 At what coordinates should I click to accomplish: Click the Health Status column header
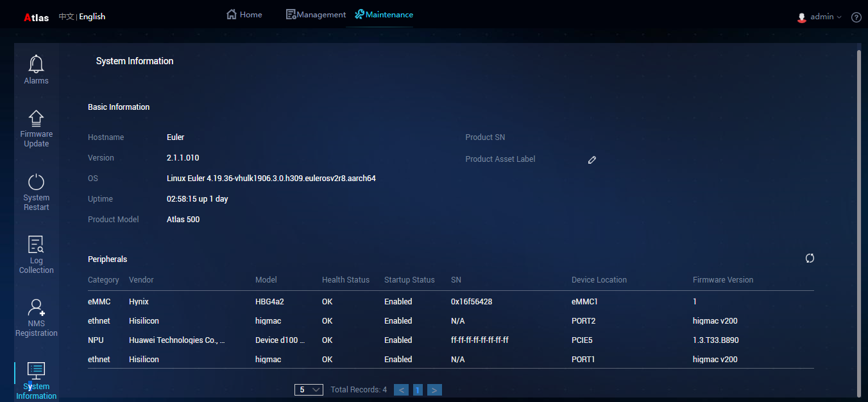346,280
